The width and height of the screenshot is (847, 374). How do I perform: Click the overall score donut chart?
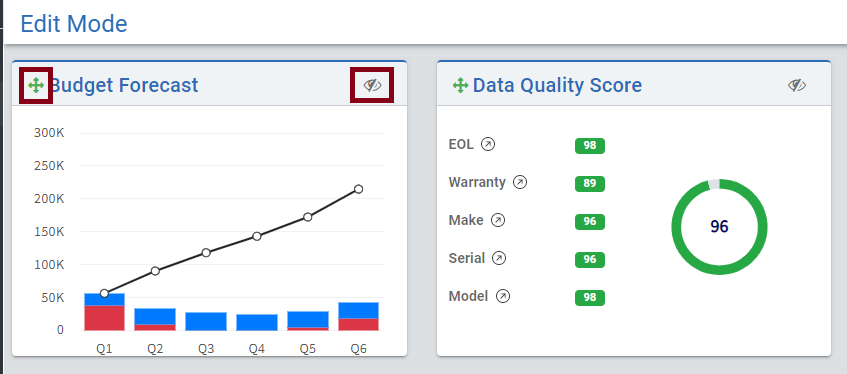719,226
